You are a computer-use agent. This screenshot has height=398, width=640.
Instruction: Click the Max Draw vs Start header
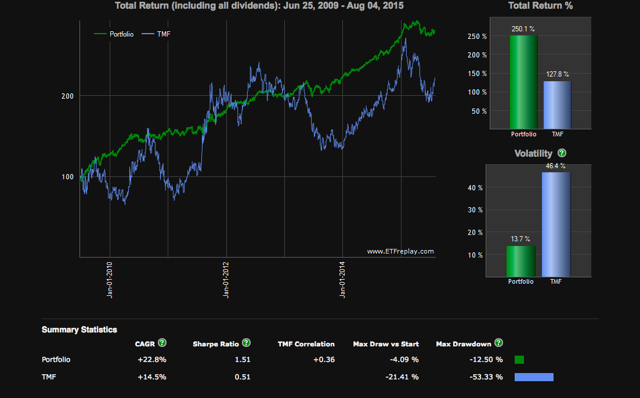click(x=386, y=344)
